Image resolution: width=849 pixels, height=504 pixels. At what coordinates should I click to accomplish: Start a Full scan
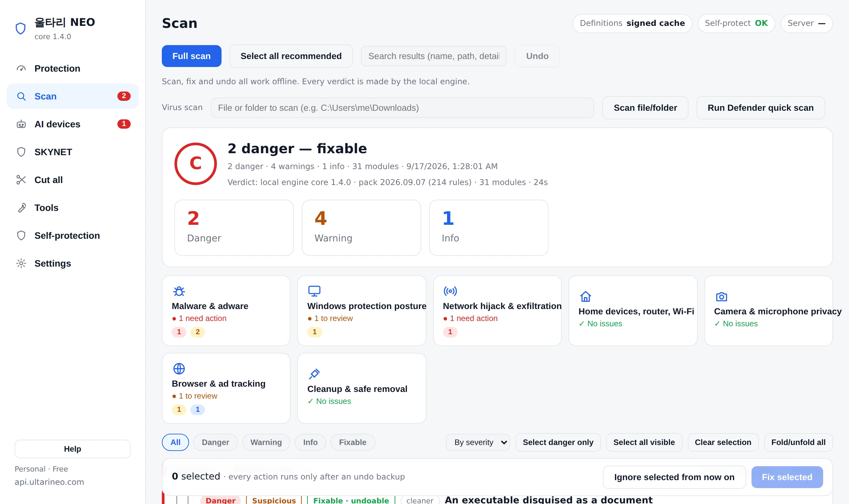coord(192,56)
